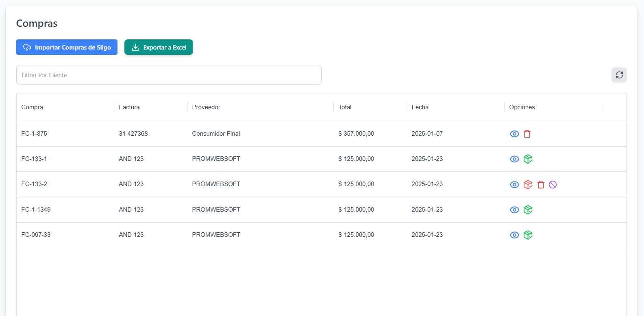Export purchases to Excel

click(159, 47)
